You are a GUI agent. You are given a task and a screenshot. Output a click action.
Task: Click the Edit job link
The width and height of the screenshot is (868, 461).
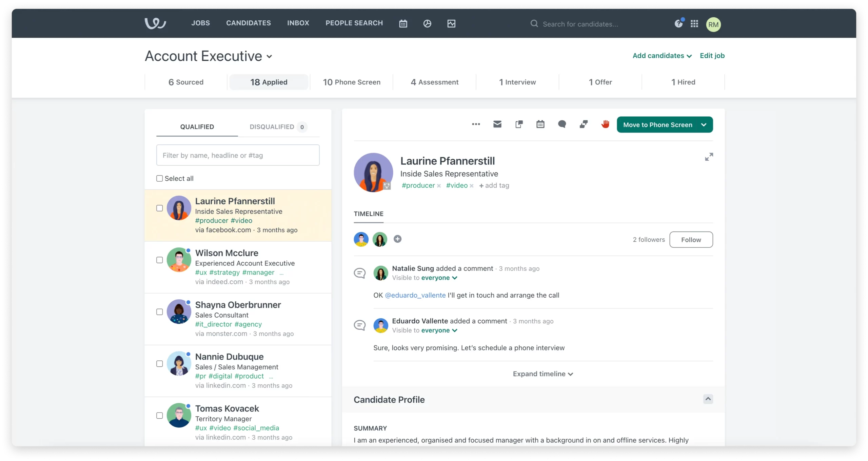tap(712, 56)
